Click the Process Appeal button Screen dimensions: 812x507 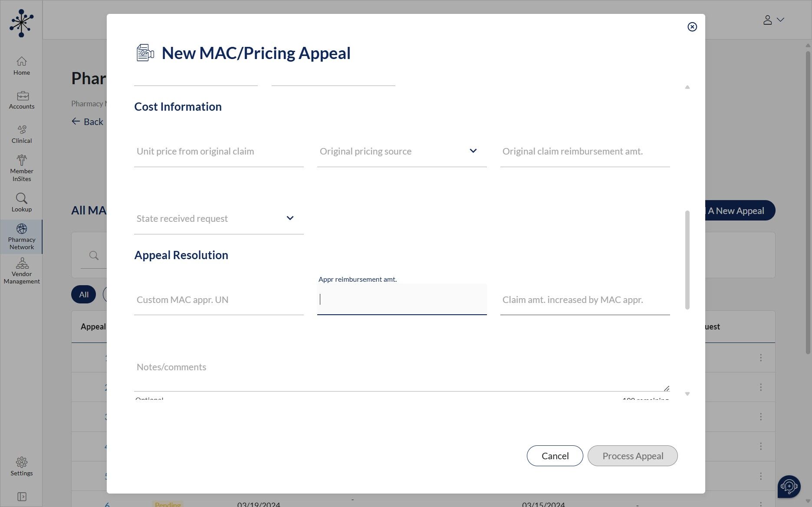click(x=632, y=456)
